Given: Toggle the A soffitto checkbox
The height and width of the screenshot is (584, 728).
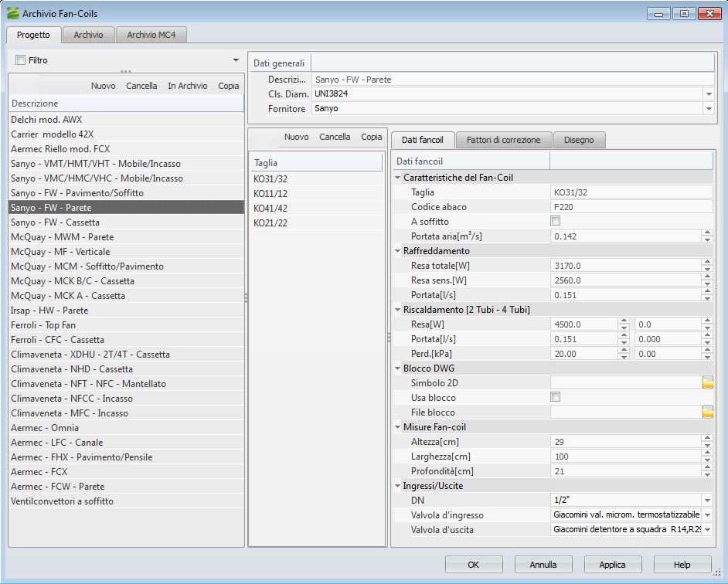Looking at the screenshot, I should [x=555, y=222].
